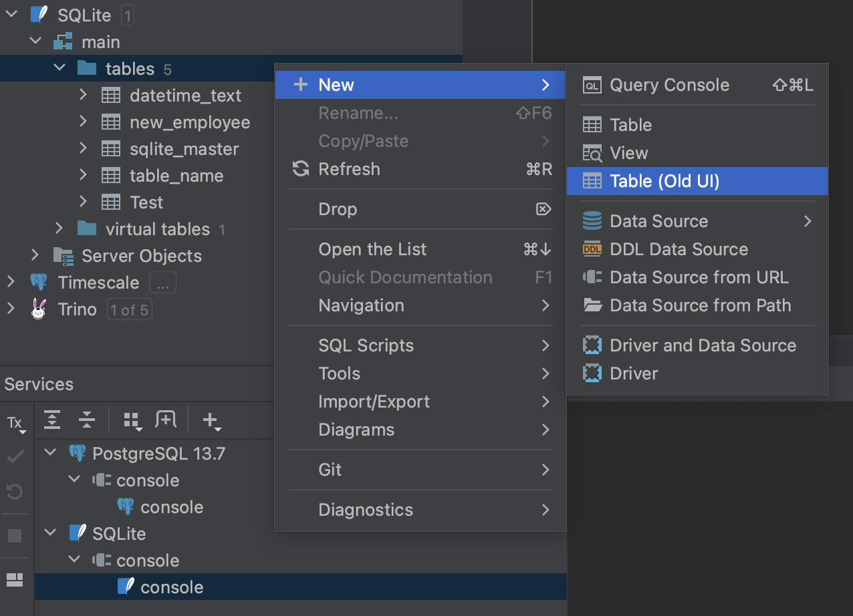
Task: Choose Driver from the New submenu
Action: pyautogui.click(x=697, y=373)
